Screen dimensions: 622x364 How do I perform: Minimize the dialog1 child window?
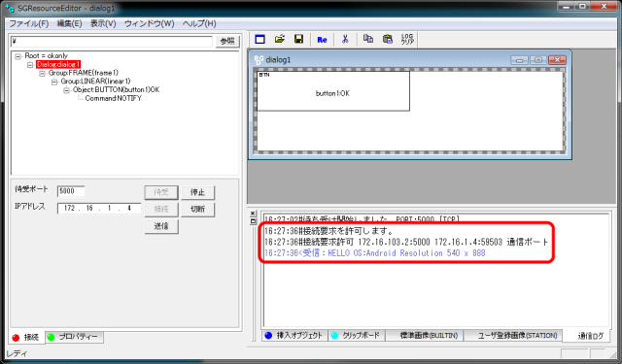(519, 60)
